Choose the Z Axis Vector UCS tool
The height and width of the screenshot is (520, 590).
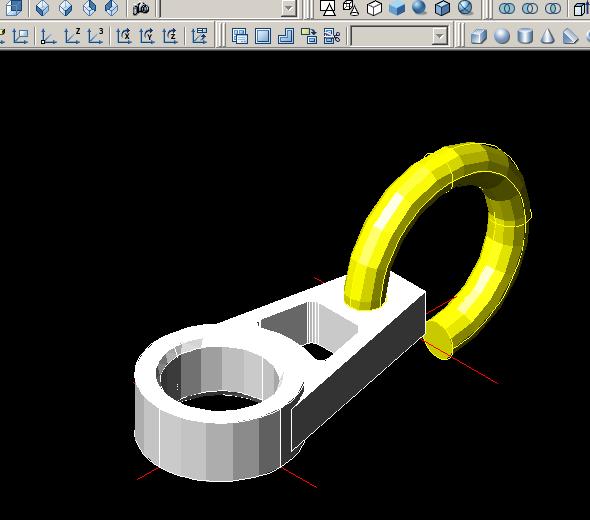click(x=72, y=36)
